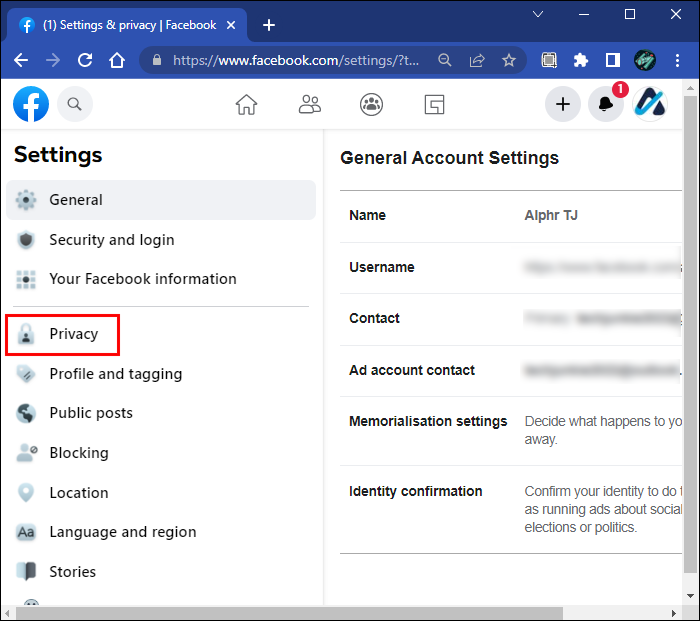The image size is (700, 621).
Task: Click the Facebook logo icon
Action: tap(32, 103)
